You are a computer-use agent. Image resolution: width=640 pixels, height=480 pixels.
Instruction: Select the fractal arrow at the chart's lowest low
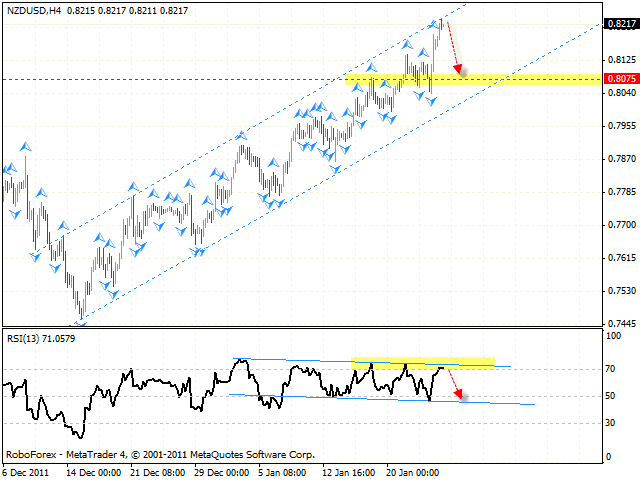click(x=80, y=321)
